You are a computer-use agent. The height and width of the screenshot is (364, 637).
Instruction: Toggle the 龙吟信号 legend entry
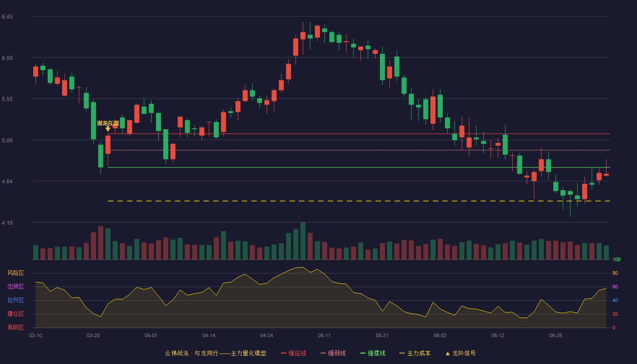[460, 353]
